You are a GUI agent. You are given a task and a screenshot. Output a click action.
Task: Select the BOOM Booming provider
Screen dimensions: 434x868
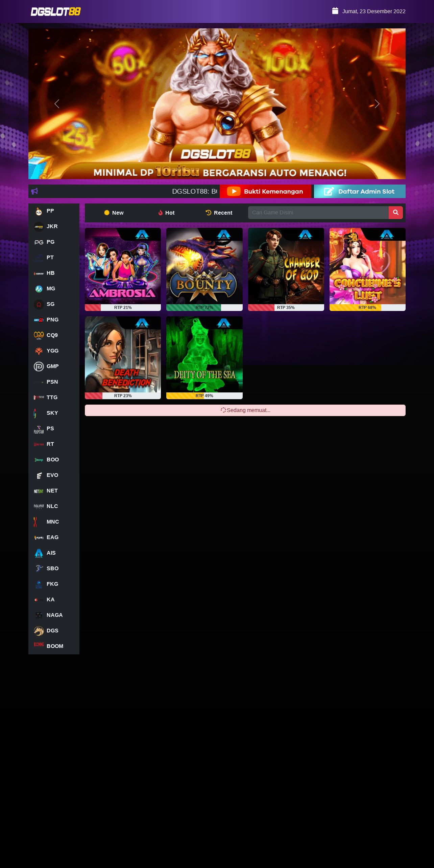[x=54, y=647]
